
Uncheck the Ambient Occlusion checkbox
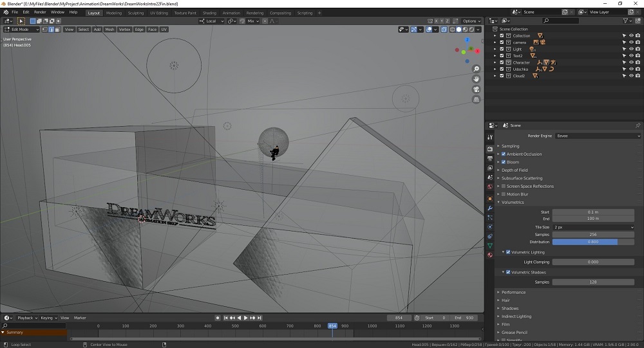pos(504,154)
